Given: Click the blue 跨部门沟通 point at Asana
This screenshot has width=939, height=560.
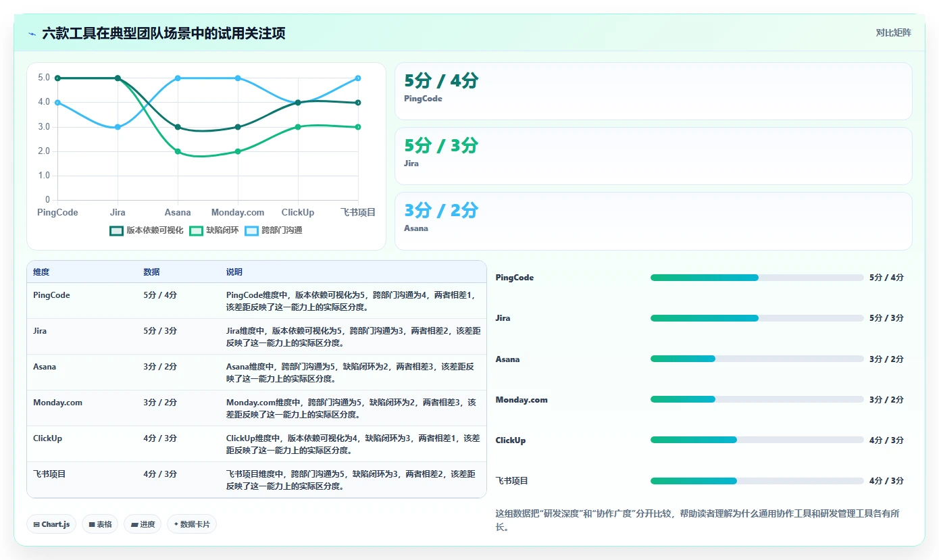Looking at the screenshot, I should click(x=178, y=78).
